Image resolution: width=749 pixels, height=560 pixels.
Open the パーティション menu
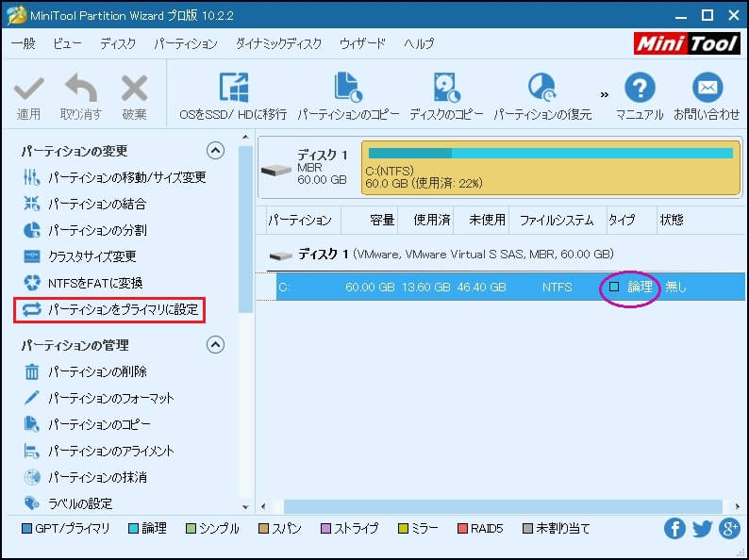(186, 43)
